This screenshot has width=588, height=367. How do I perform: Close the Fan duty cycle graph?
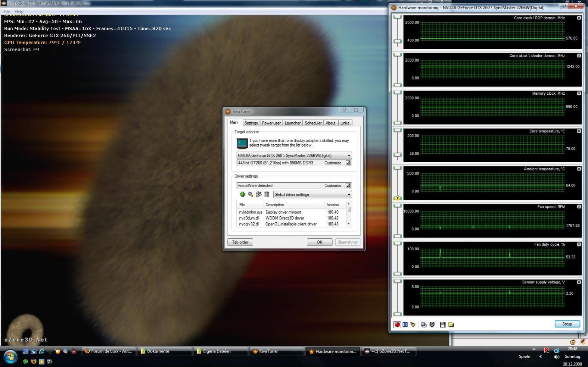click(579, 244)
